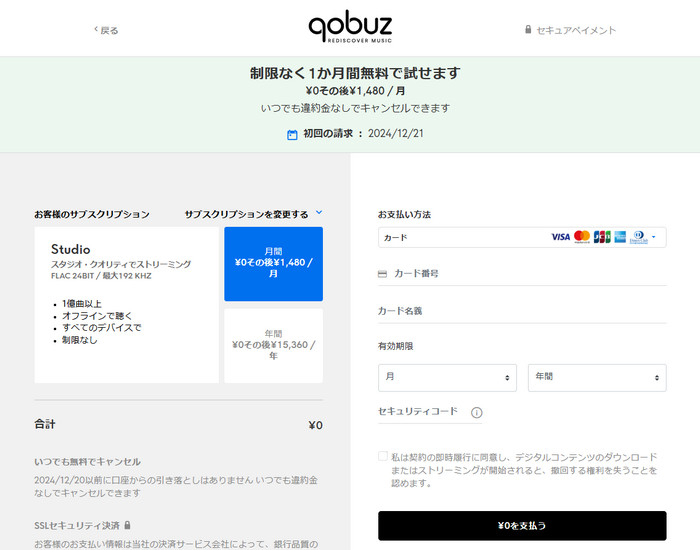Focus the カード名義 input field

(522, 311)
